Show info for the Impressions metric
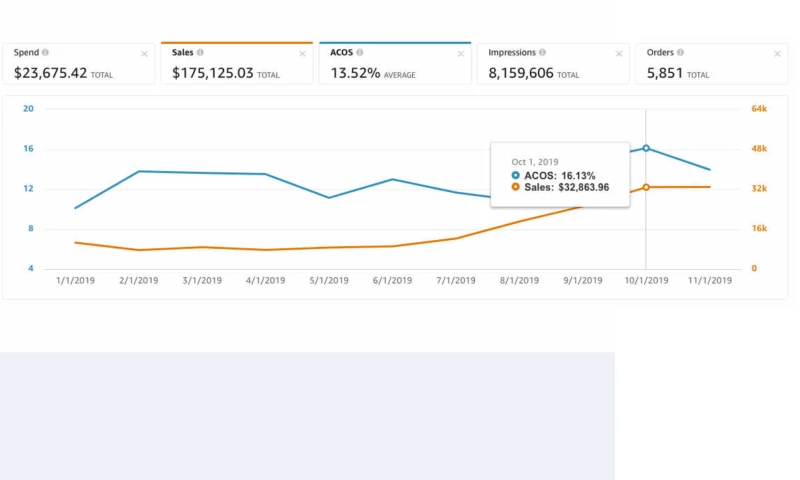Screen dimensions: 800x480 tap(542, 52)
